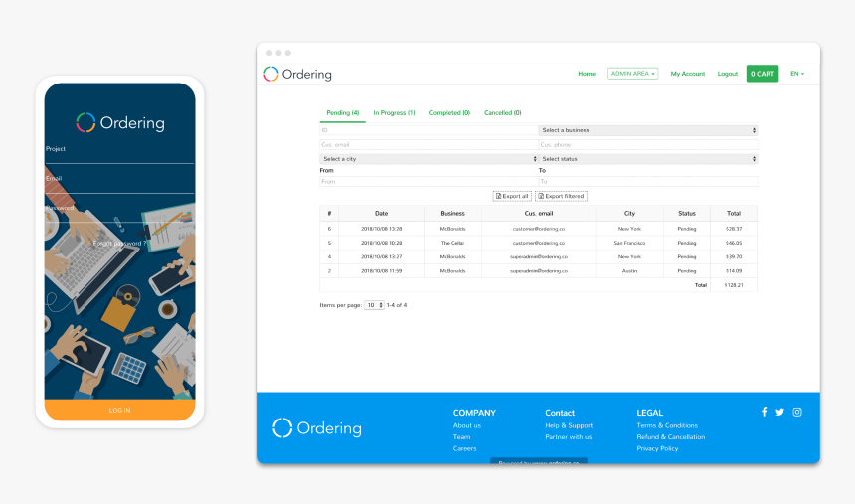Open the ADMIN AREA dropdown
Screen dimensions: 855x504
click(632, 74)
